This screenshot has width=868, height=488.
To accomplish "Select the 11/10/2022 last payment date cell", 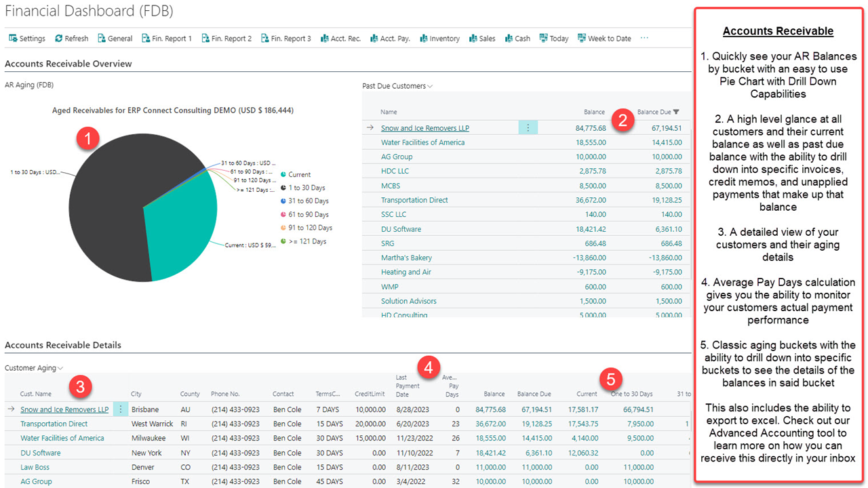I will (x=414, y=453).
